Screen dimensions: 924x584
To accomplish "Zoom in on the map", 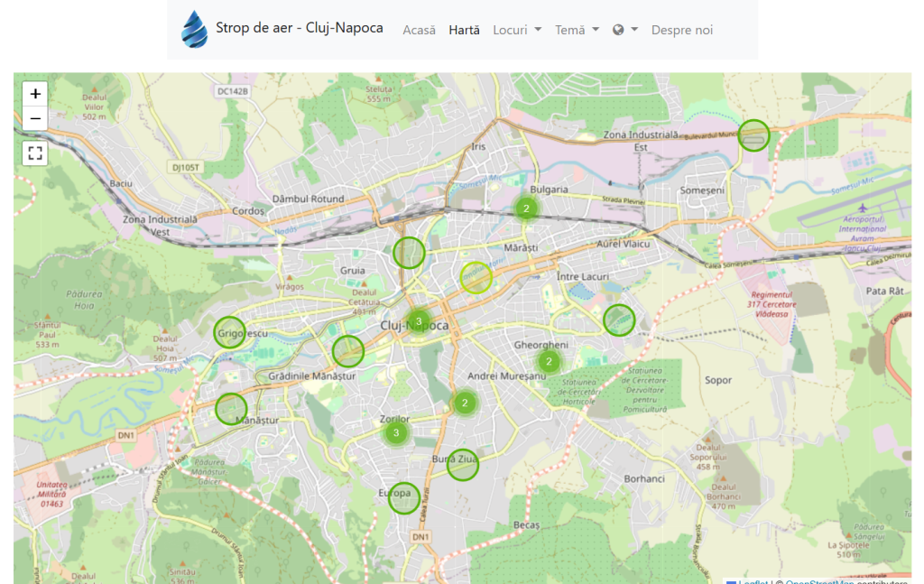I will coord(35,94).
